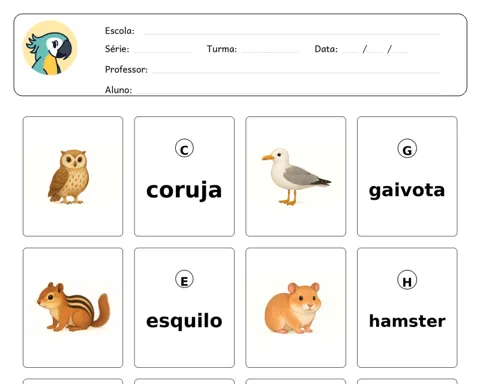This screenshot has width=480, height=384.
Task: Click the circled letter H
Action: [407, 280]
